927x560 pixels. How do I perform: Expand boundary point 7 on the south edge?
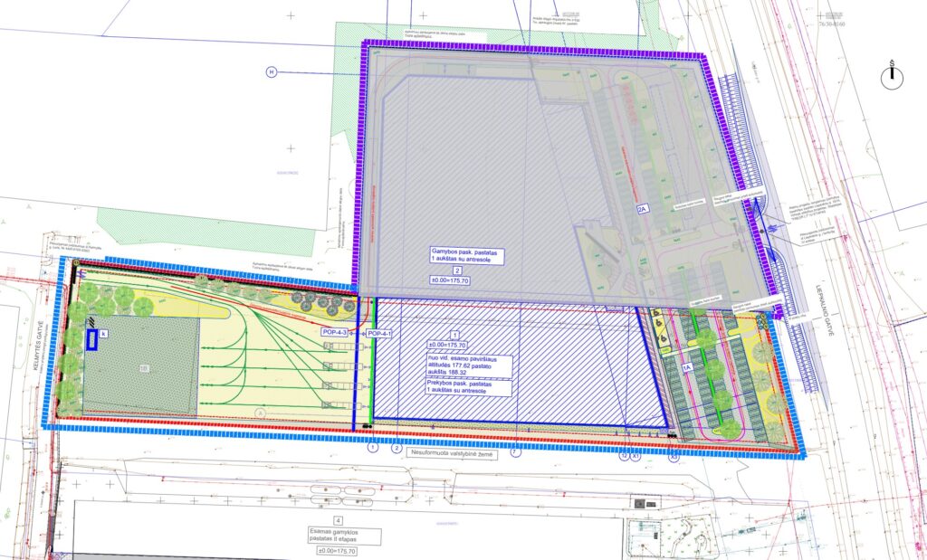516,455
